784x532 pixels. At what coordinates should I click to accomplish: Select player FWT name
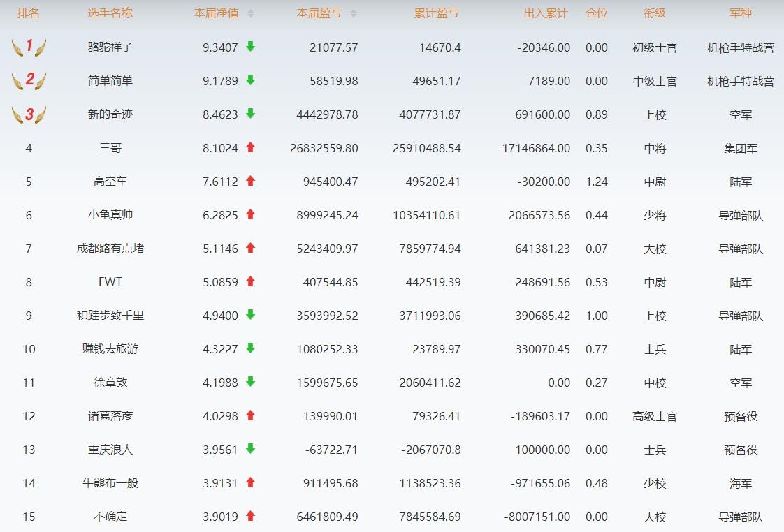pyautogui.click(x=110, y=282)
